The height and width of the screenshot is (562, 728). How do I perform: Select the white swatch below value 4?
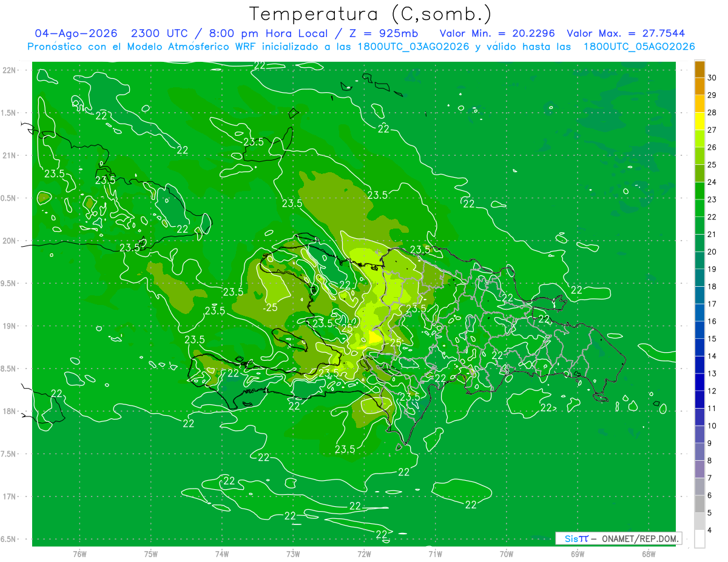tap(699, 539)
